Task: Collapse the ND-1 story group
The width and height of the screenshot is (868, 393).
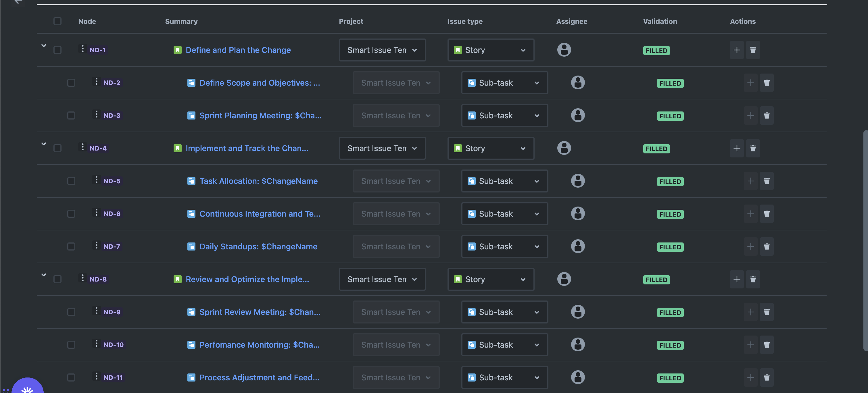Action: point(43,45)
